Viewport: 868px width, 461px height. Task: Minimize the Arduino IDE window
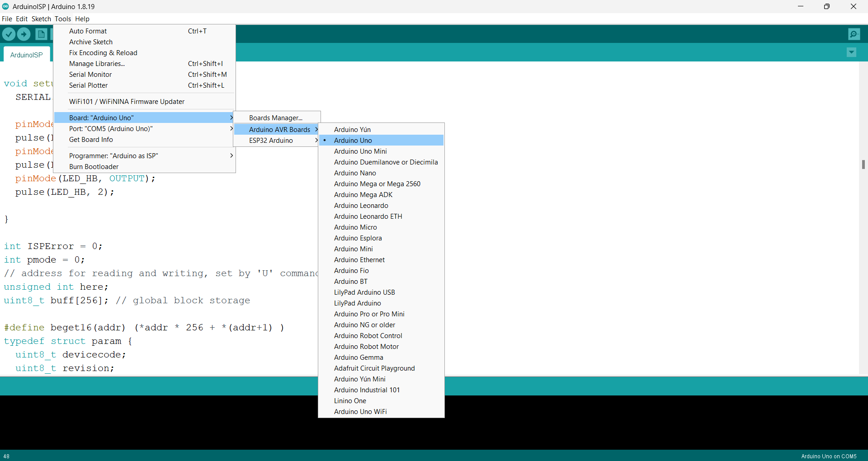(801, 6)
